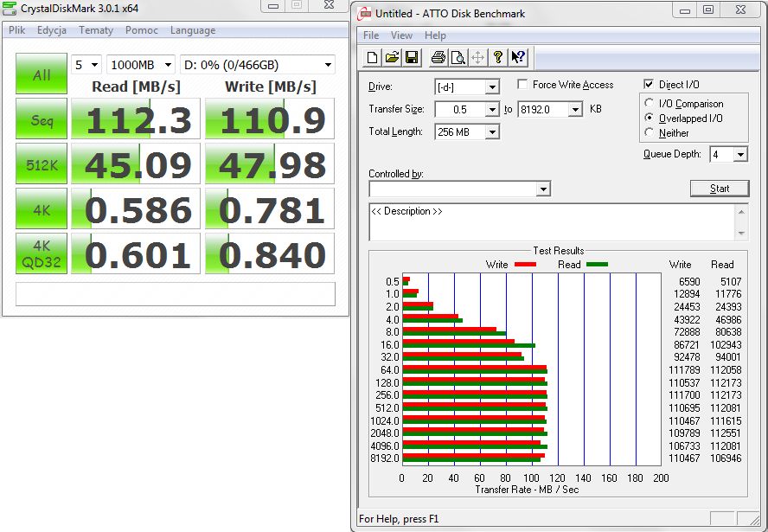Click the New document icon in ATTO toolbar
The width and height of the screenshot is (768, 532).
(372, 58)
